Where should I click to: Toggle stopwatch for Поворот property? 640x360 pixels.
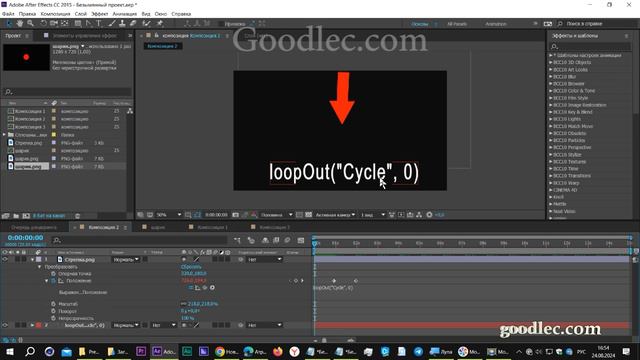[x=53, y=311]
